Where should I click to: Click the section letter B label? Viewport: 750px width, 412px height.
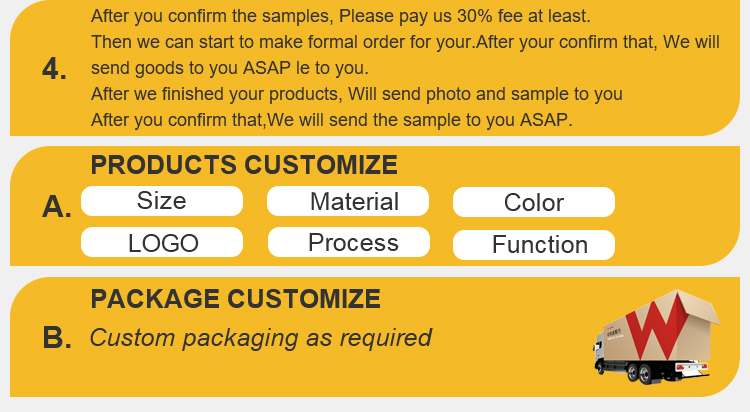tap(57, 338)
